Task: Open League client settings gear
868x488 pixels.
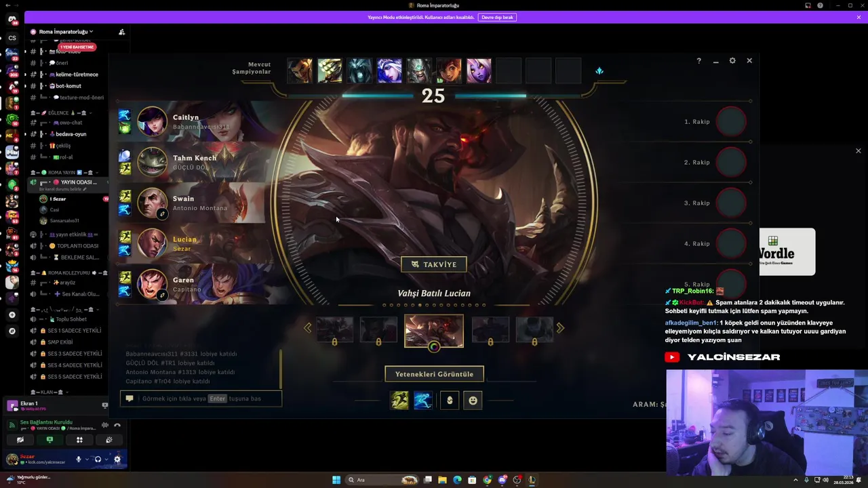Action: (732, 61)
